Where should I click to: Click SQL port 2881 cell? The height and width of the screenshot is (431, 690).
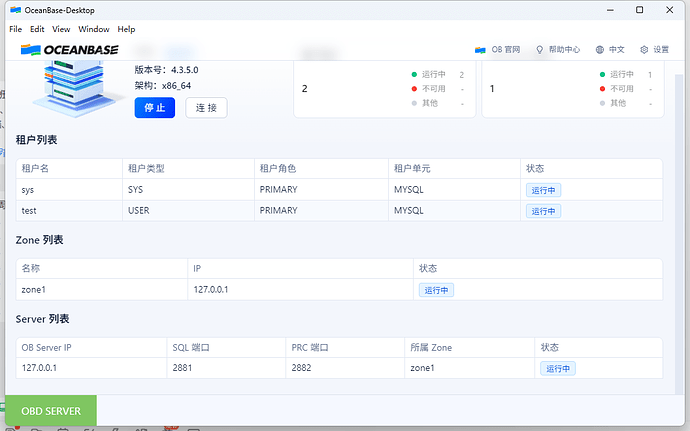click(226, 368)
